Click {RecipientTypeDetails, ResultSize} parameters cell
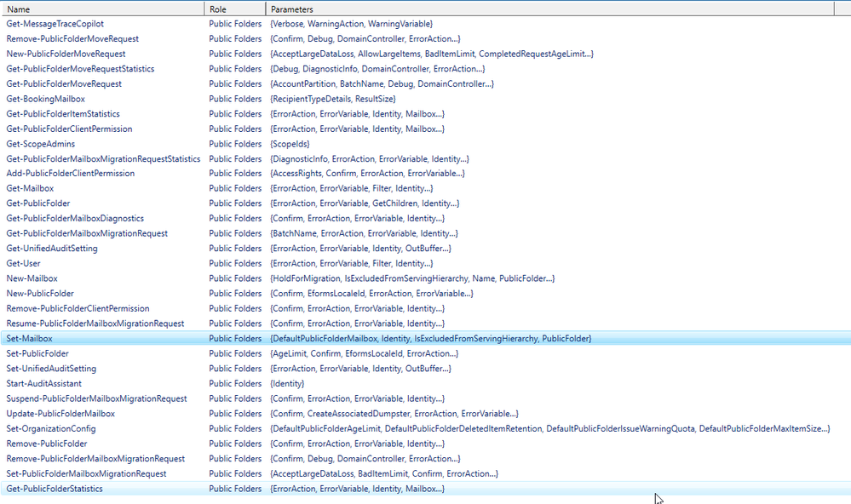 point(333,99)
